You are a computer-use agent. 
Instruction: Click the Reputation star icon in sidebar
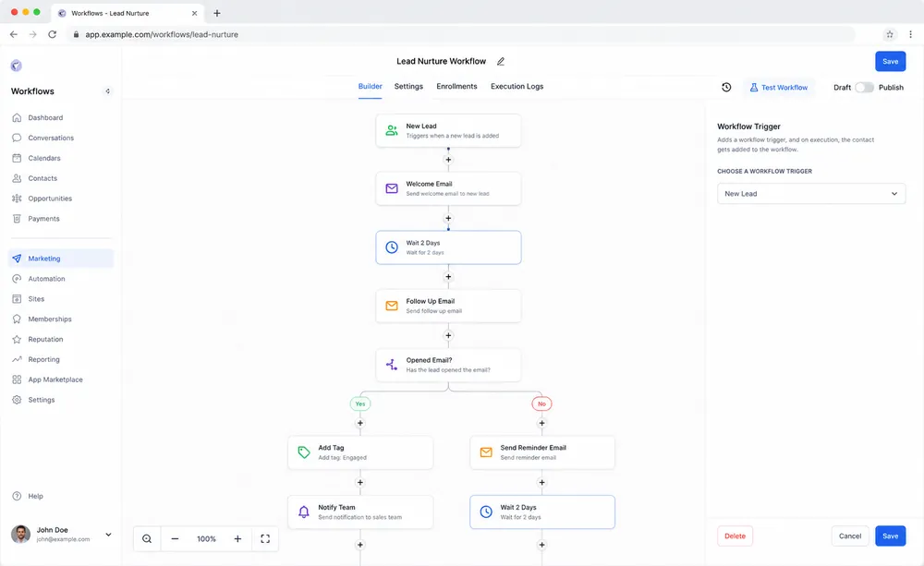click(x=17, y=339)
